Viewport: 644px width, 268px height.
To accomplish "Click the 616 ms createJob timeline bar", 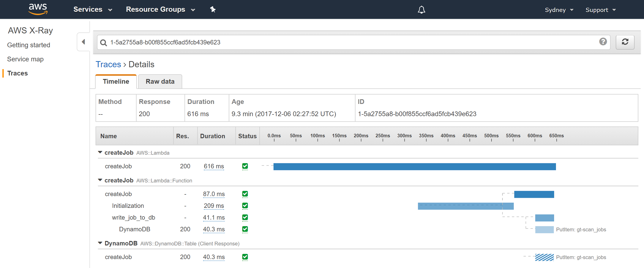I will (414, 167).
